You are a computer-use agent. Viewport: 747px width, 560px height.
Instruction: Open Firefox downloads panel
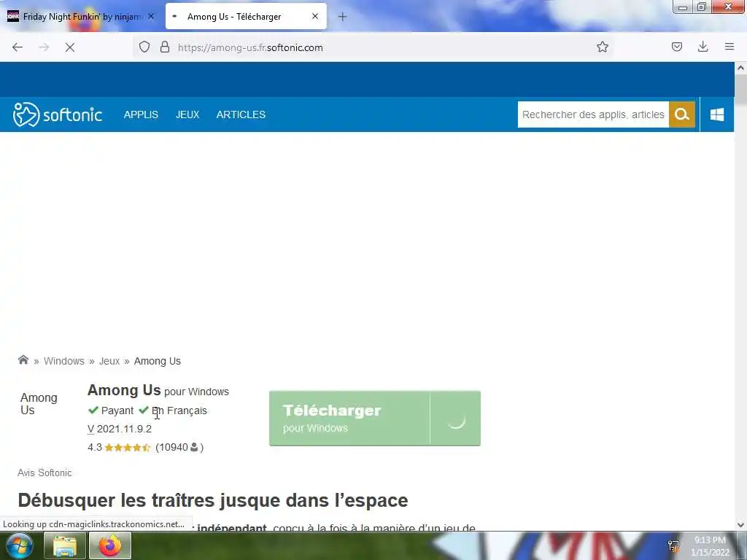pyautogui.click(x=703, y=47)
